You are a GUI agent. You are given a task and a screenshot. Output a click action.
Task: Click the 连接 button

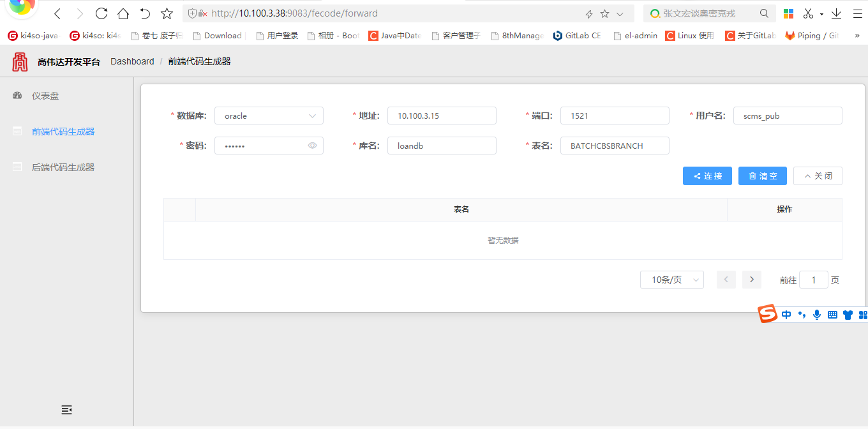click(x=707, y=176)
